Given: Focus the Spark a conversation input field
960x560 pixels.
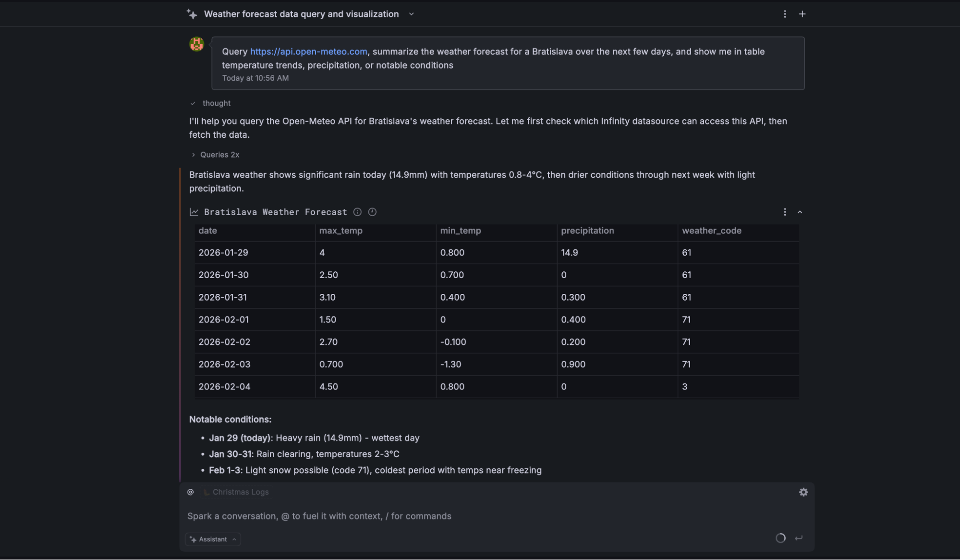Looking at the screenshot, I should (432, 516).
